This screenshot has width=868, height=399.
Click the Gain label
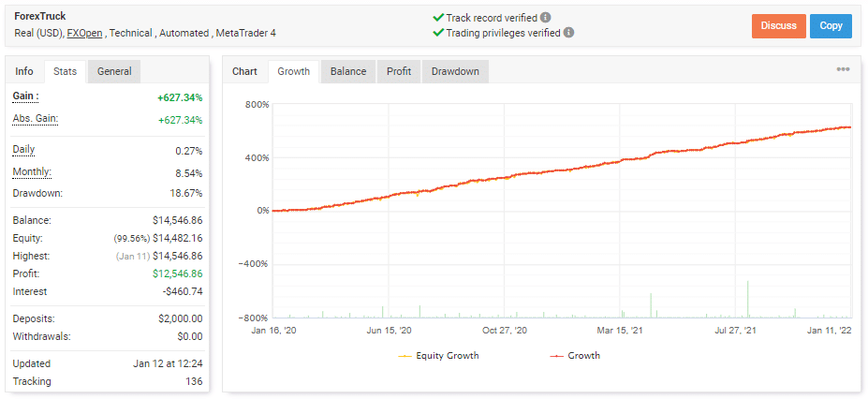25,96
